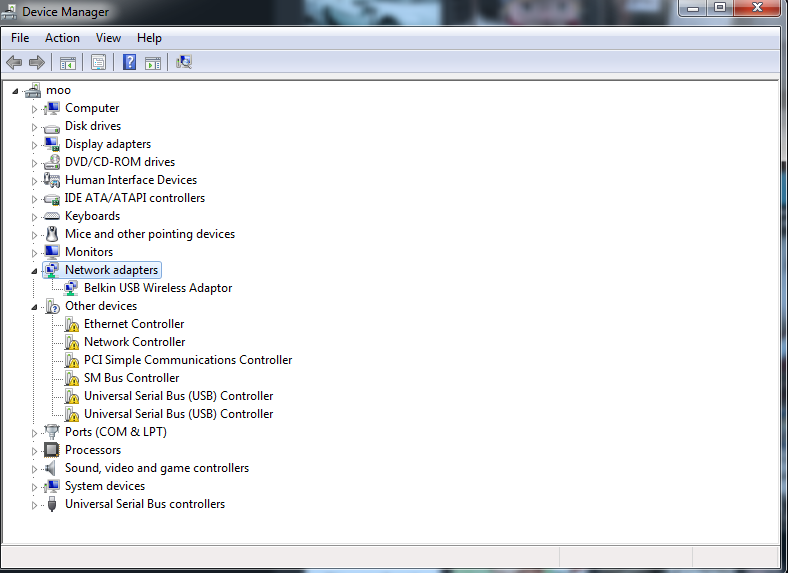Expand the System devices category
Screen dimensions: 788x573
point(34,487)
